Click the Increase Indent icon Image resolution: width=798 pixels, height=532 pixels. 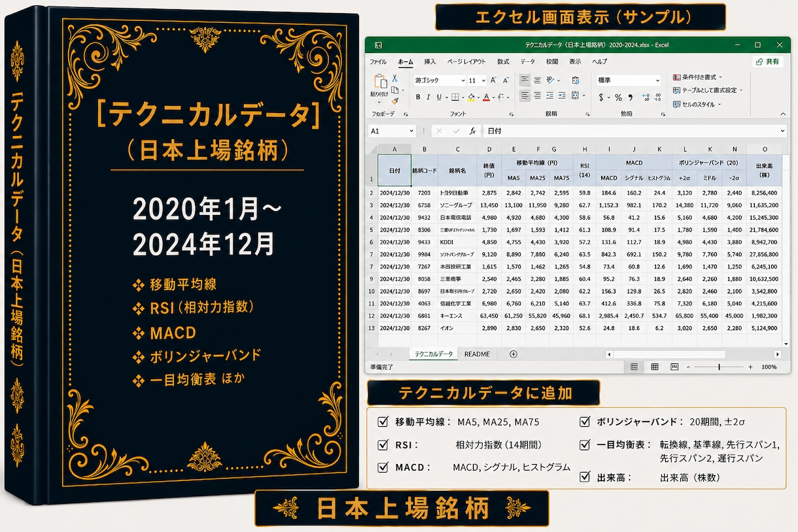[x=562, y=95]
